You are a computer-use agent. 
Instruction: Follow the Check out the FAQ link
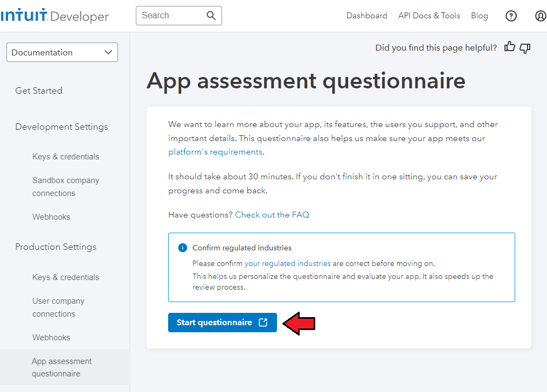(x=272, y=215)
